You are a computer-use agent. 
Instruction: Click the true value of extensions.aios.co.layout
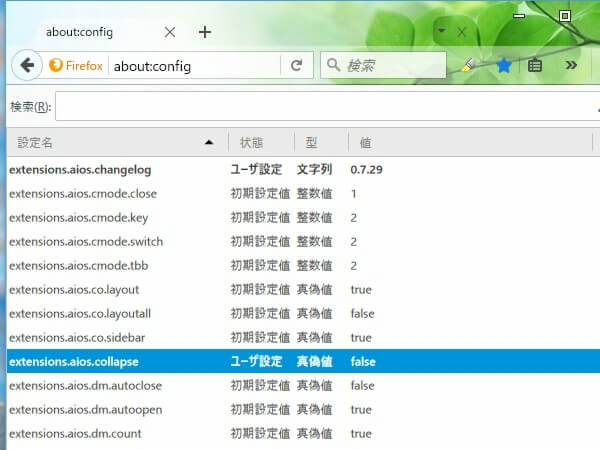tap(361, 290)
